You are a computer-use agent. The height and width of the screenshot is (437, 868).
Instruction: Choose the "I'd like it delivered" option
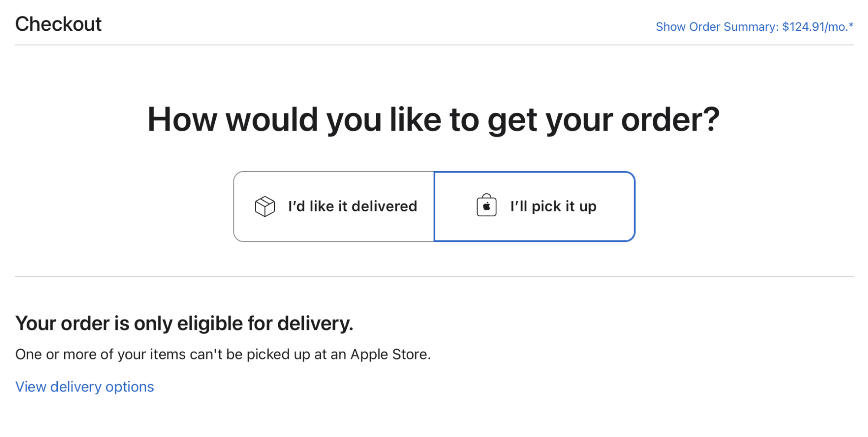click(x=334, y=206)
